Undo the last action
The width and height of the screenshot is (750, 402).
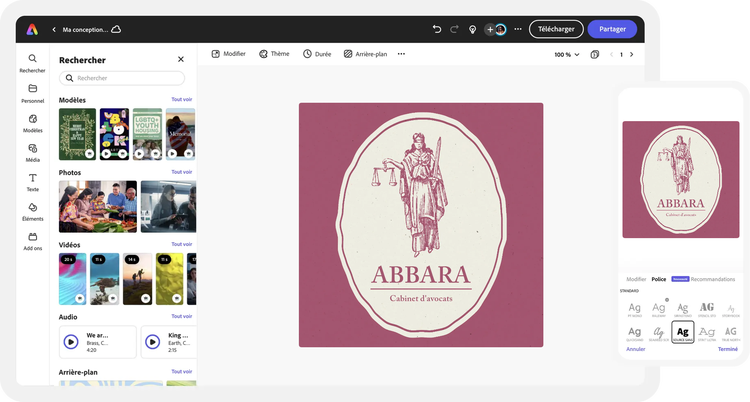[x=436, y=29]
